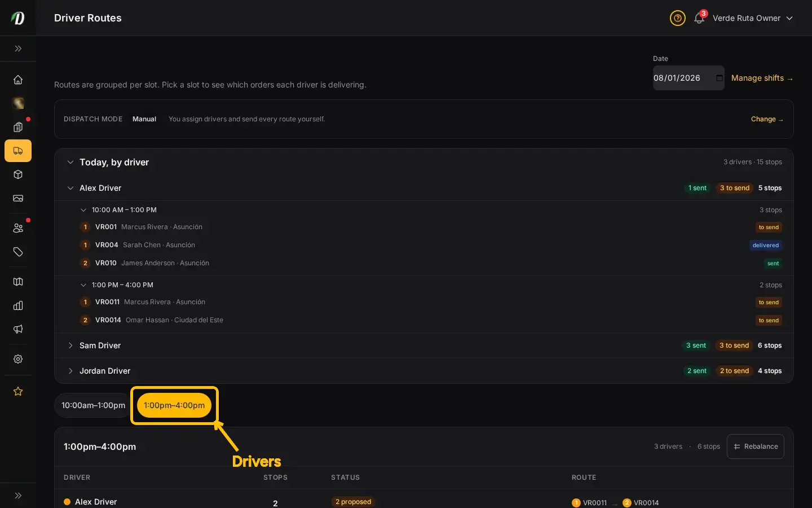
Task: Collapse the 10:00 AM – 1:00 PM slot
Action: point(83,210)
